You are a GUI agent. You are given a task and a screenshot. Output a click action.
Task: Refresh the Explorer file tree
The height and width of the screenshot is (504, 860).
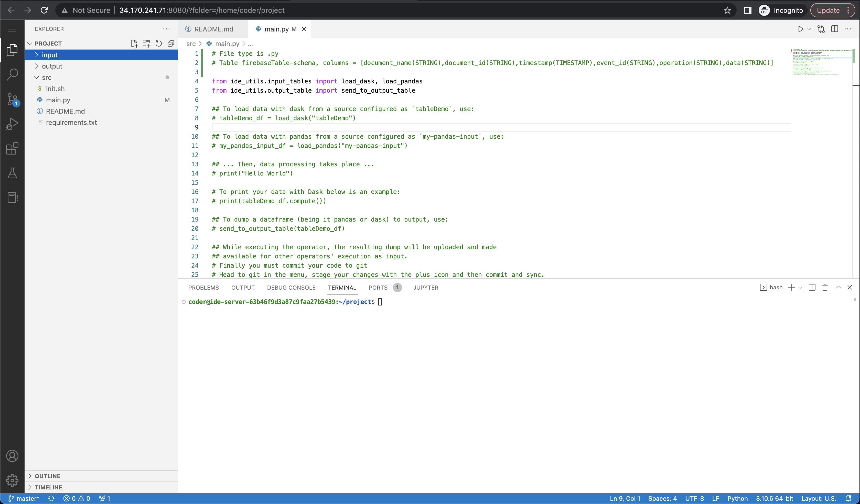click(x=159, y=43)
